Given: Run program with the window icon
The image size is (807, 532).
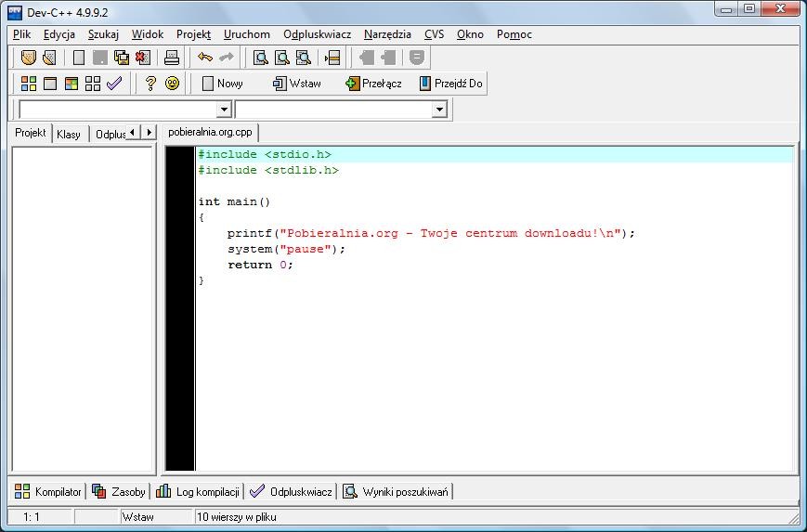Looking at the screenshot, I should (x=50, y=84).
